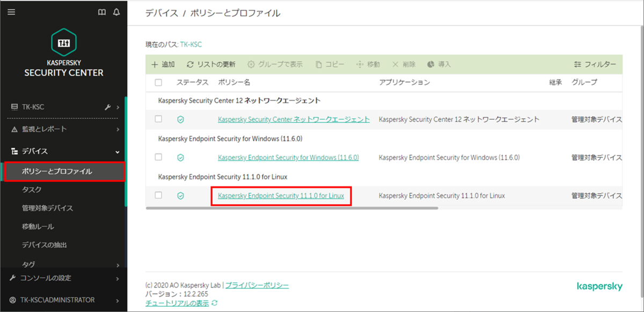
Task: Open the notifications bell icon
Action: click(116, 12)
